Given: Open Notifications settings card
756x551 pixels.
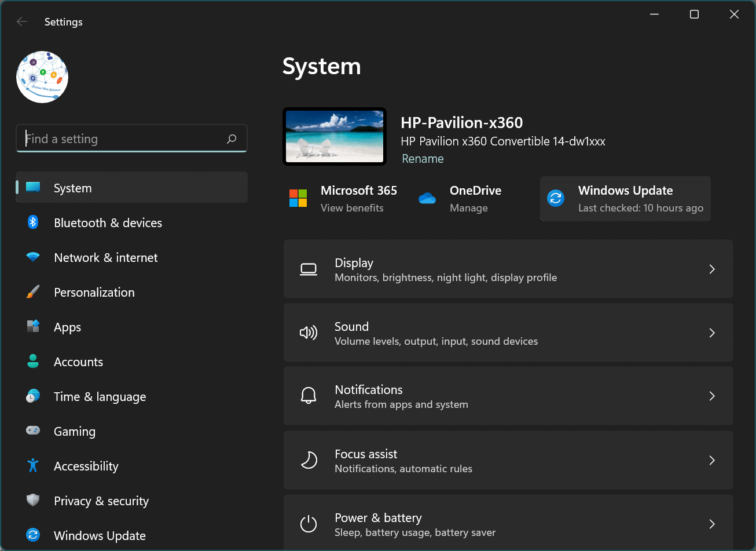Looking at the screenshot, I should tap(508, 396).
